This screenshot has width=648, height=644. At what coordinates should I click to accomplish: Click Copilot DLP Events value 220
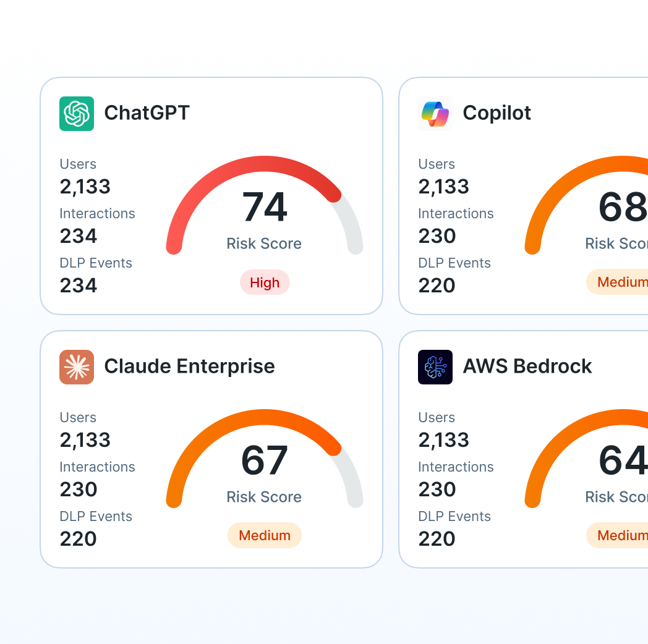coord(437,286)
